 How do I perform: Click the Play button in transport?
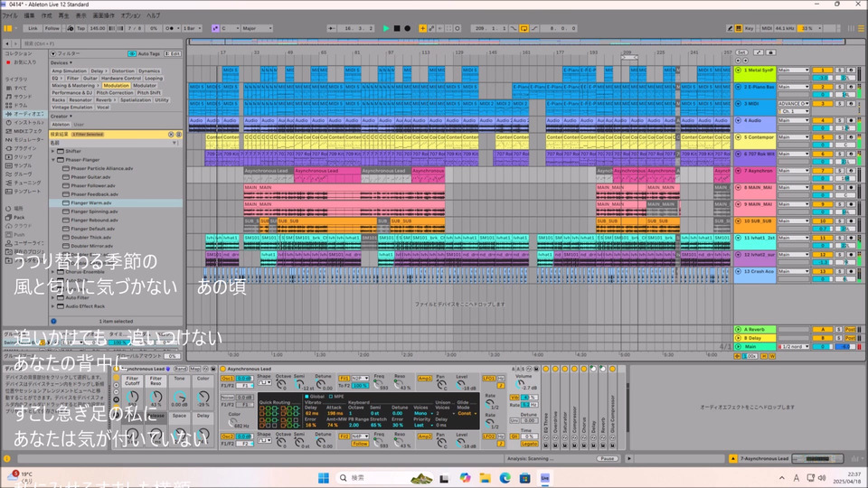coord(386,28)
